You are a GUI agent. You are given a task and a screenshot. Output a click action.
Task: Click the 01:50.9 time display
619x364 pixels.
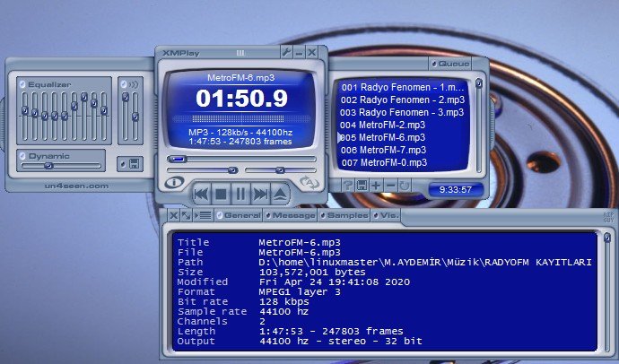click(241, 99)
